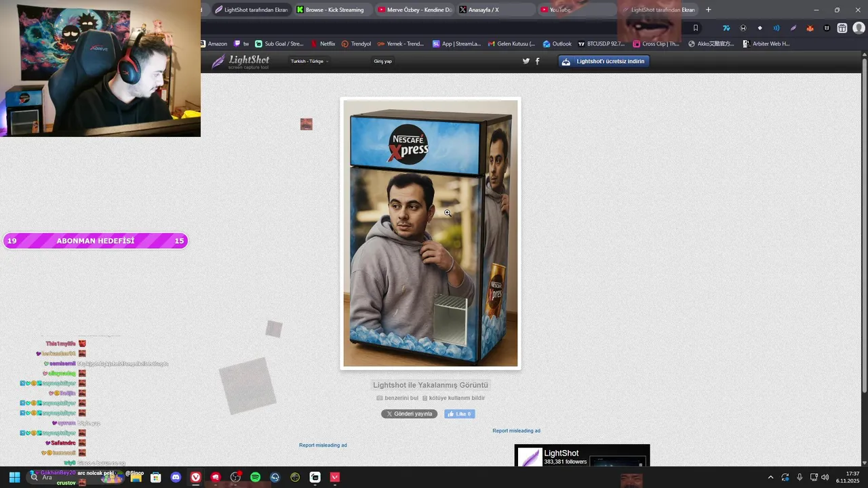Open the volume speaker icon in tray
Viewport: 868px width, 488px height.
point(825,477)
